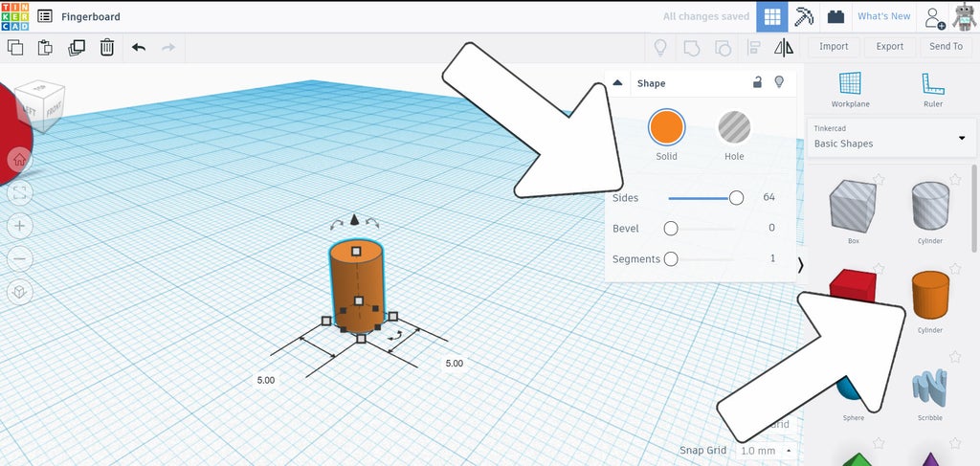Image resolution: width=980 pixels, height=466 pixels.
Task: Select the striped Cylinder hole shape
Action: click(x=930, y=206)
